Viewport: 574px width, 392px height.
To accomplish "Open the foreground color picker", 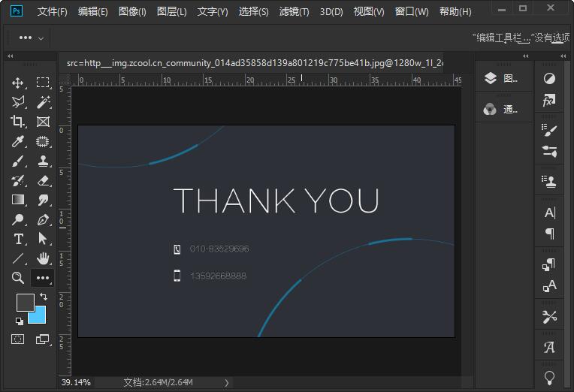I will (25, 302).
